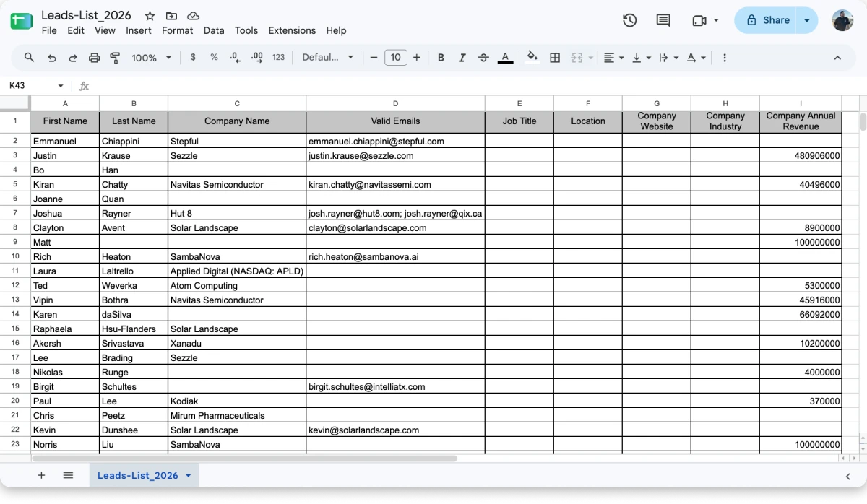Open the zoom 100% dropdown
Image resolution: width=867 pixels, height=504 pixels.
coord(152,58)
